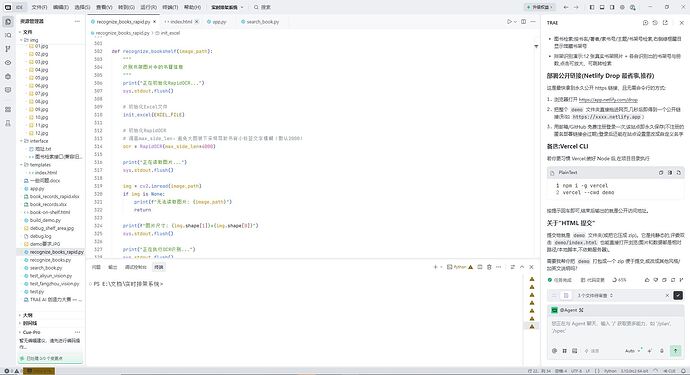Switch to the index.html editor tab
Screen dimensions: 690x375
[181, 22]
